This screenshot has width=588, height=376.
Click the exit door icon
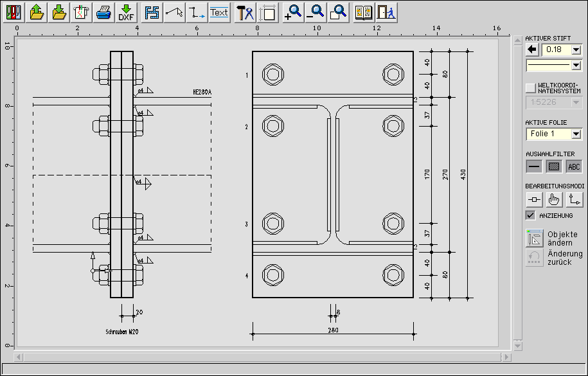[386, 12]
